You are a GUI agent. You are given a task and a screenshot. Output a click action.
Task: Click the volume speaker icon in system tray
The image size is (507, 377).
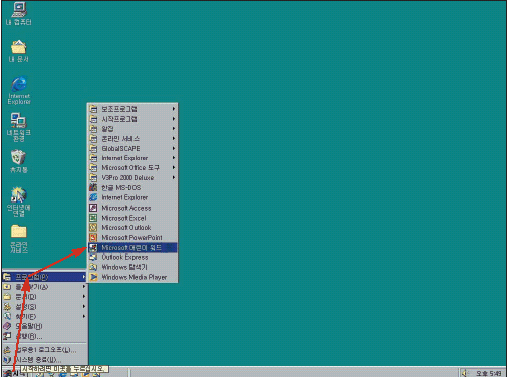464,373
